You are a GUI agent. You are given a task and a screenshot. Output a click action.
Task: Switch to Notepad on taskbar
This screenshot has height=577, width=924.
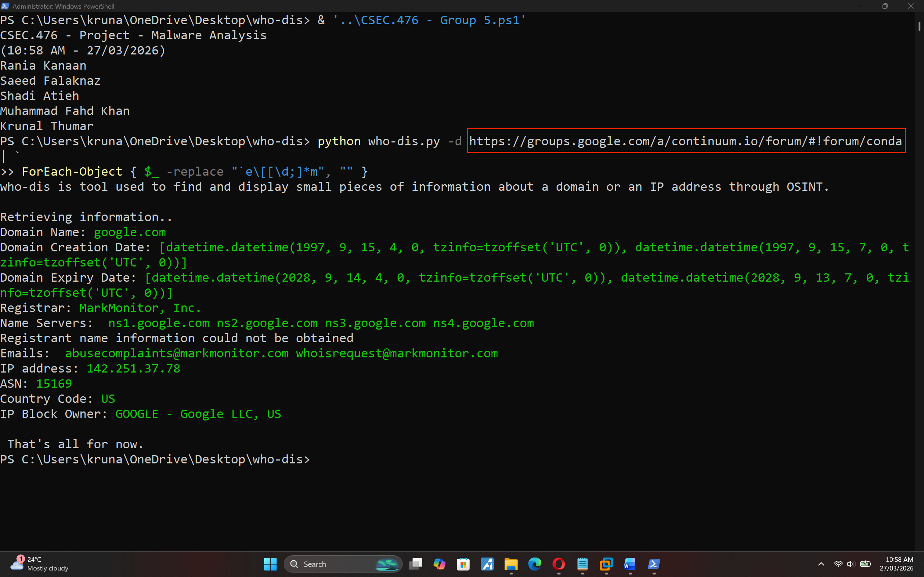pyautogui.click(x=582, y=564)
